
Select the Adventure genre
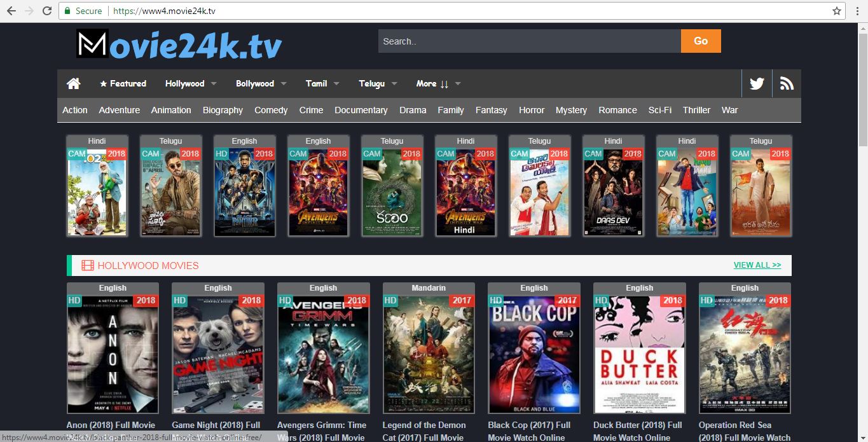120,110
